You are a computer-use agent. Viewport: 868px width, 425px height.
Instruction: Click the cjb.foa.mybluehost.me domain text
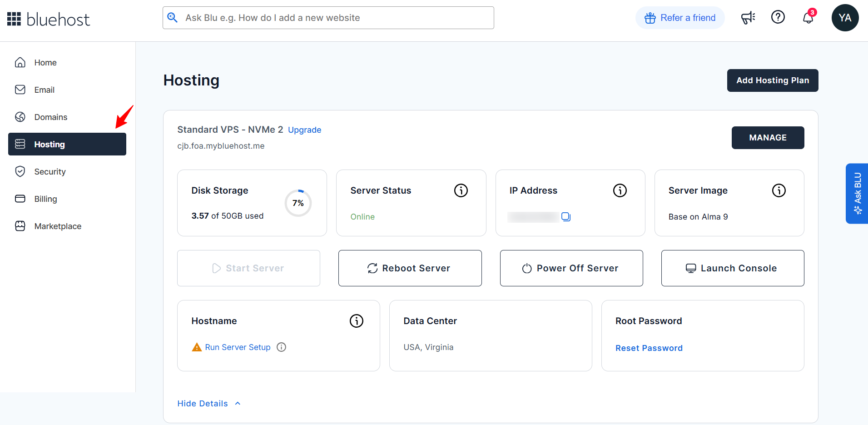221,146
